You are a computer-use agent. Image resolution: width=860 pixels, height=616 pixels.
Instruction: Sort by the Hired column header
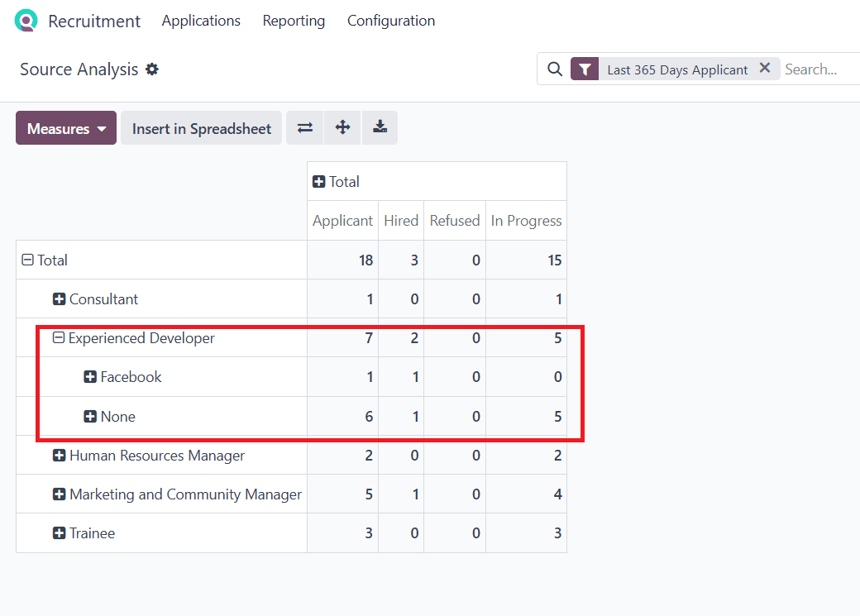click(x=401, y=221)
